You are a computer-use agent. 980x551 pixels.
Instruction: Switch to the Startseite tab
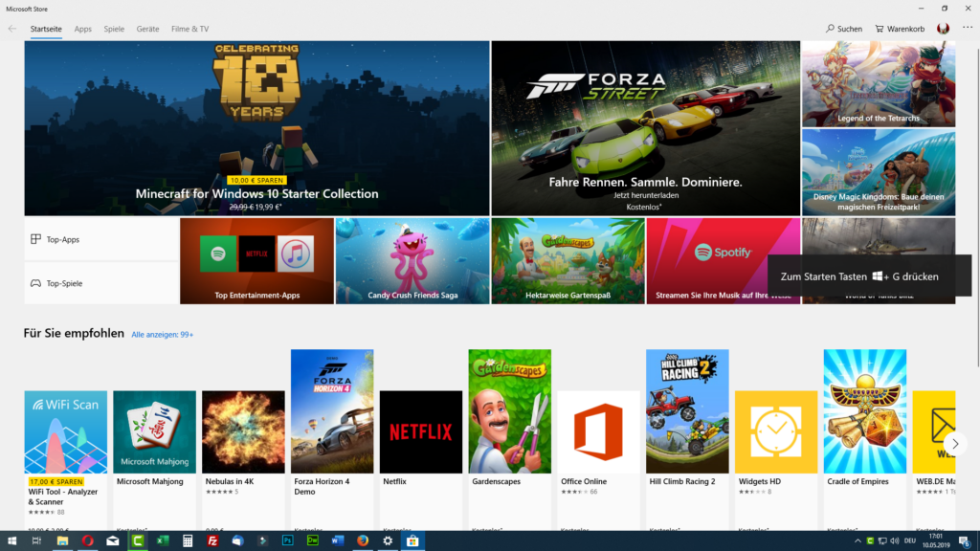pyautogui.click(x=46, y=29)
